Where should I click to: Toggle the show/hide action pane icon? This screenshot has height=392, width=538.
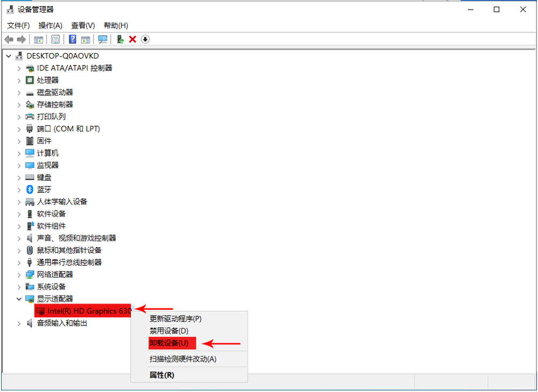pyautogui.click(x=85, y=39)
